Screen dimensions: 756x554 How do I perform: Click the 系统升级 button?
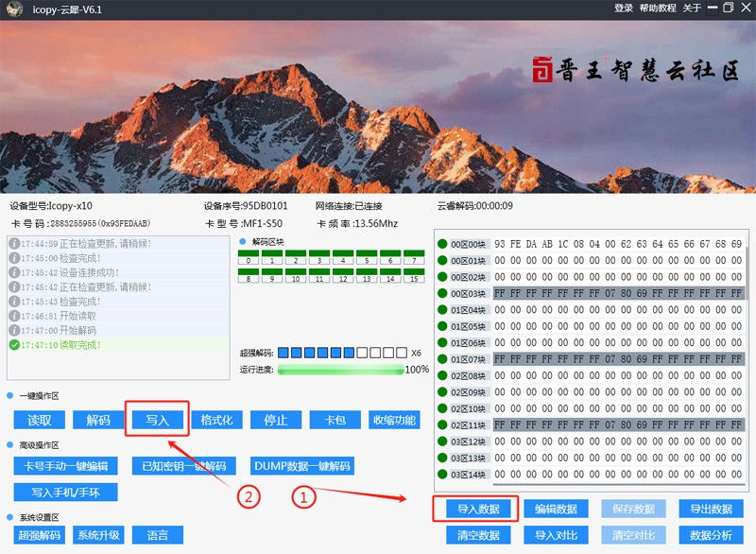[x=98, y=535]
